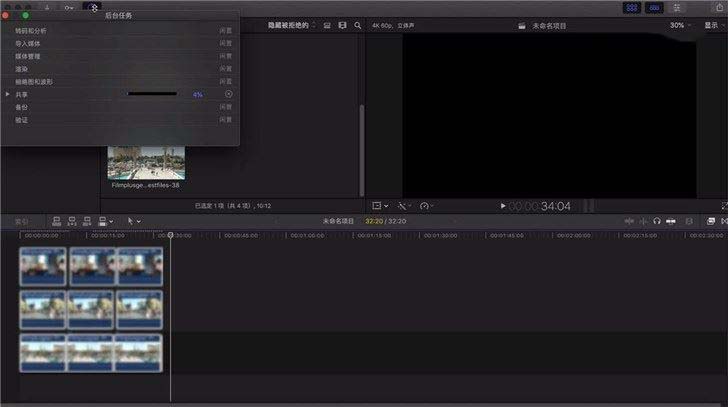The image size is (728, 407).
Task: Click ruler mark 00:02:00:00
Action: pyautogui.click(x=573, y=236)
